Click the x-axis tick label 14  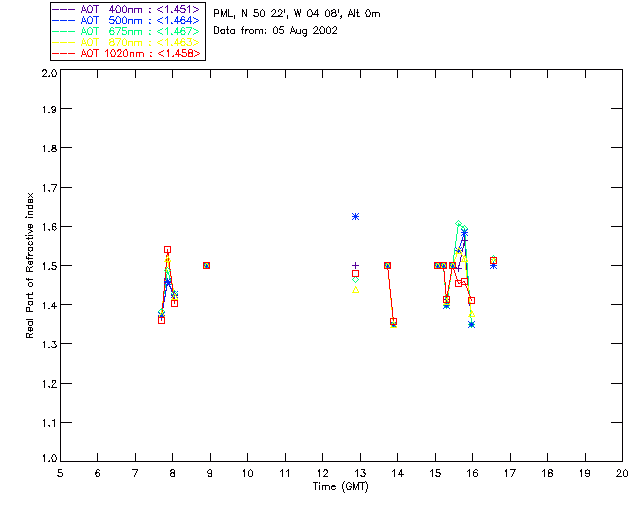click(x=398, y=473)
